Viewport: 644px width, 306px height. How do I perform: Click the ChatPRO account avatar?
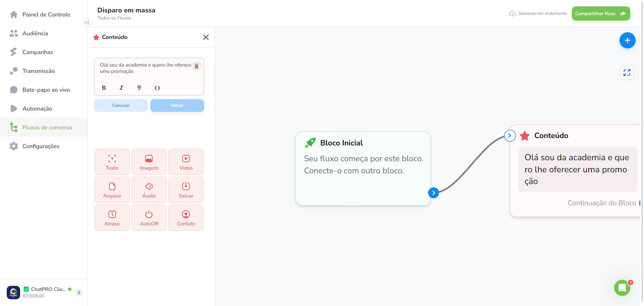point(13,293)
